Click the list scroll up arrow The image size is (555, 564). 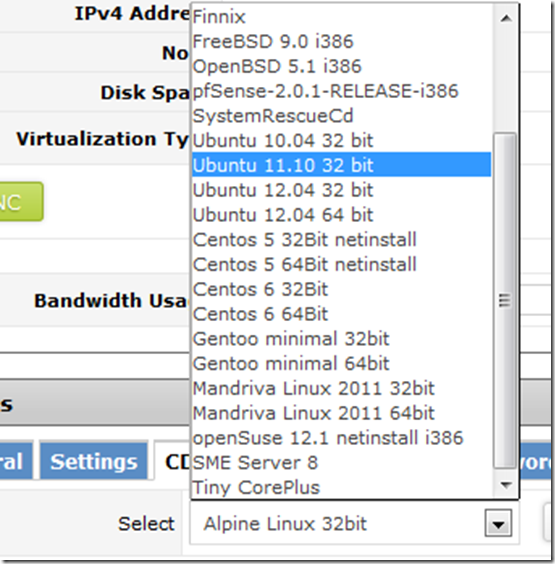pyautogui.click(x=506, y=18)
